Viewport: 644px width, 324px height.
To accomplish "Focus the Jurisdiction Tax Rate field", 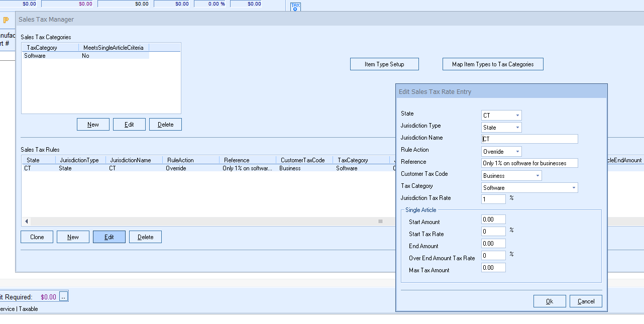I will [493, 199].
